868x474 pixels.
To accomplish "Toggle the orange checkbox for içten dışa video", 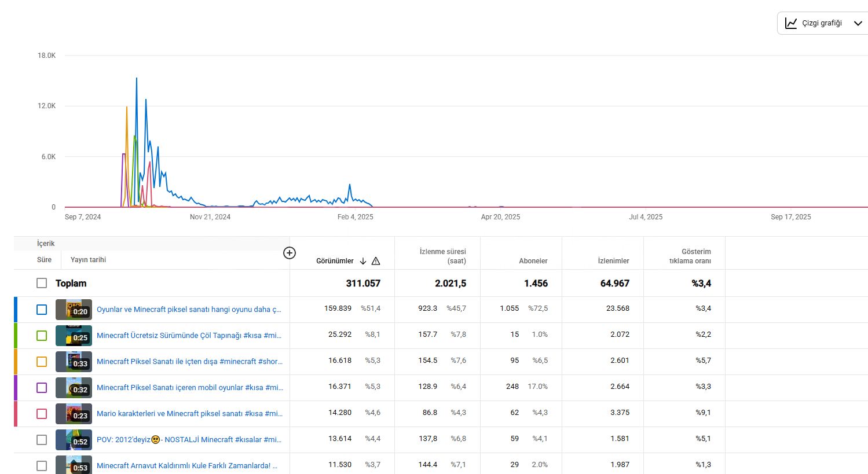I will point(42,362).
